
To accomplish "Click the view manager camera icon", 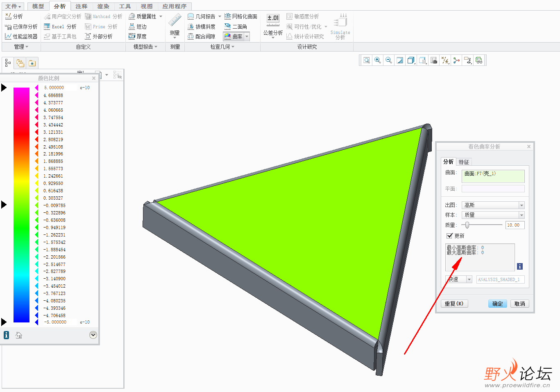I will pos(434,61).
